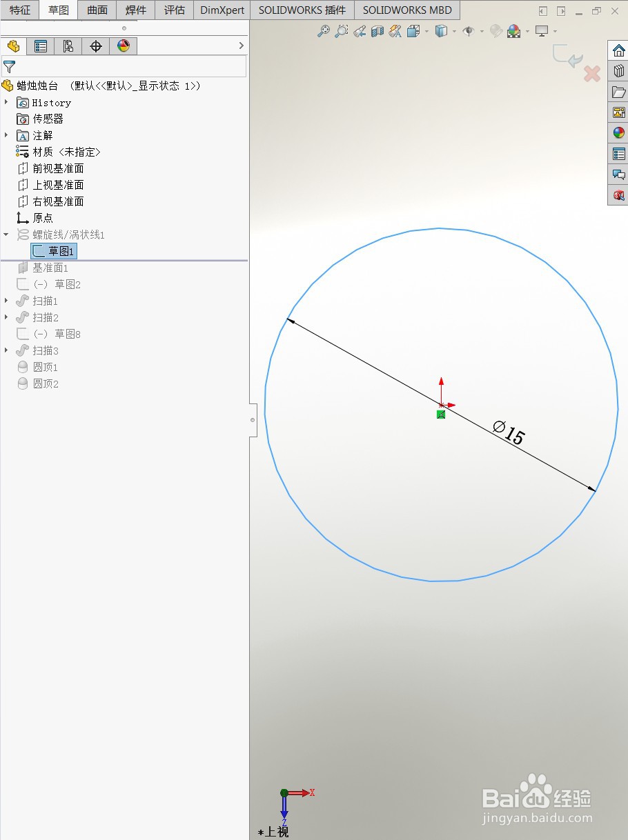Open SOLIDWORKS Resources home pane

point(618,50)
